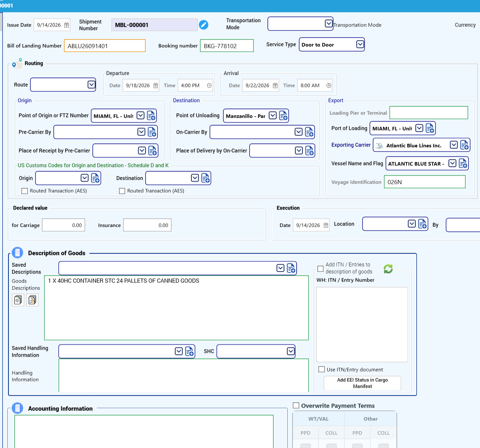The image size is (480, 448).
Task: Click the Exporting Carrier link label
Action: point(351,145)
